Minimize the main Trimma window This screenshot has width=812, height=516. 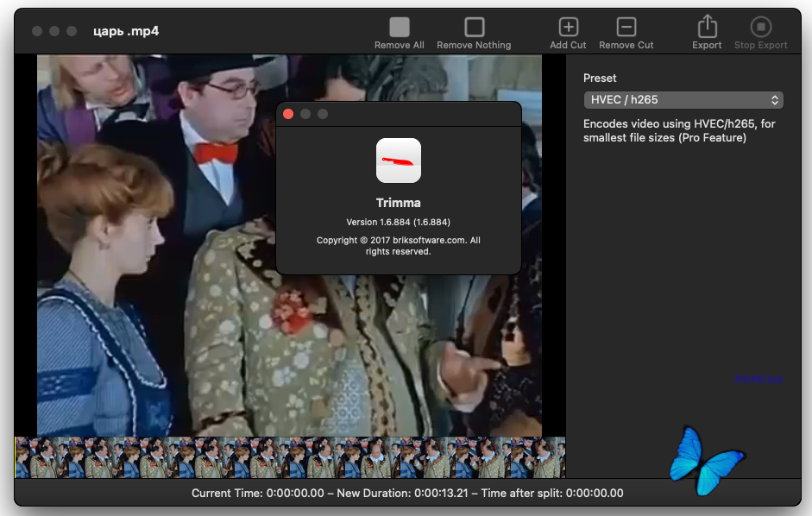[54, 31]
